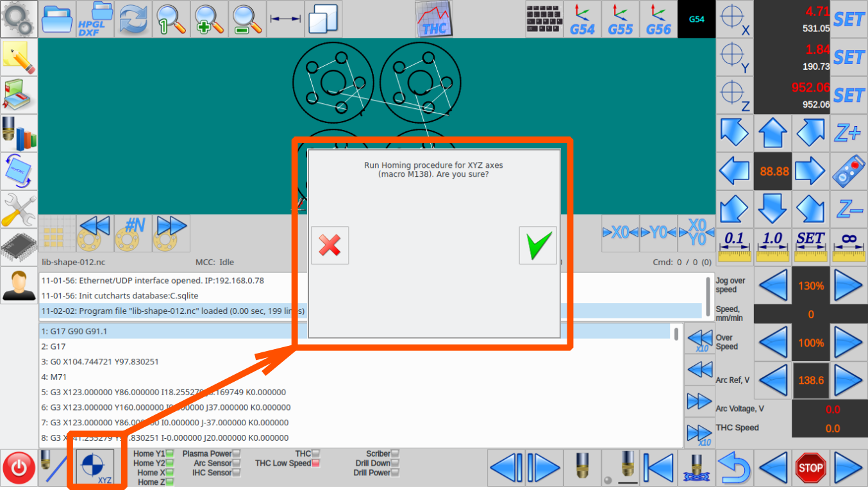Select G-code line 3 G0 X104.744721
The height and width of the screenshot is (490, 868).
[99, 362]
